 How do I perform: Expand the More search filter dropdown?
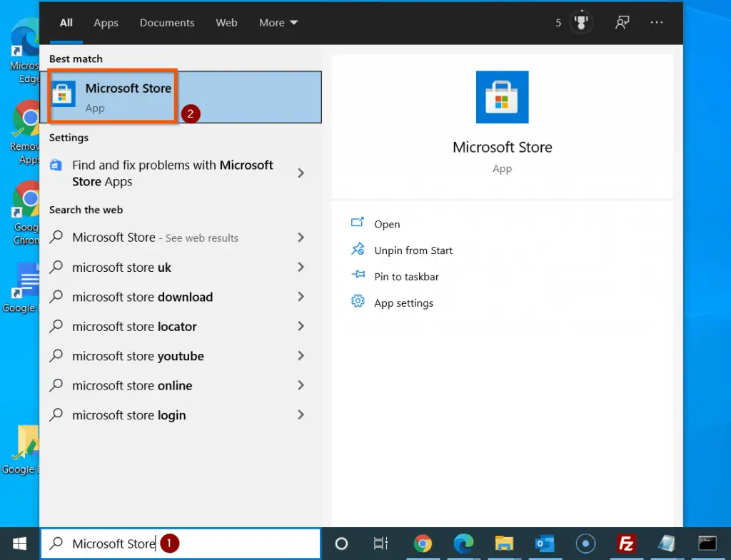coord(278,22)
